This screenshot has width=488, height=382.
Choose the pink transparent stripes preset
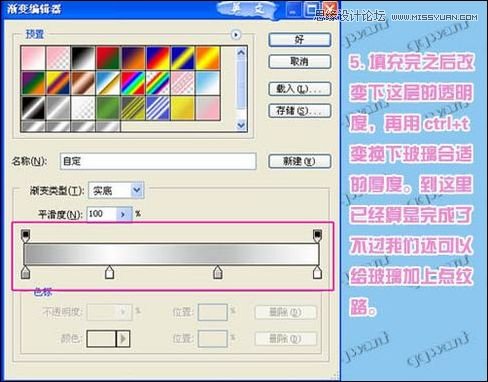tap(183, 83)
